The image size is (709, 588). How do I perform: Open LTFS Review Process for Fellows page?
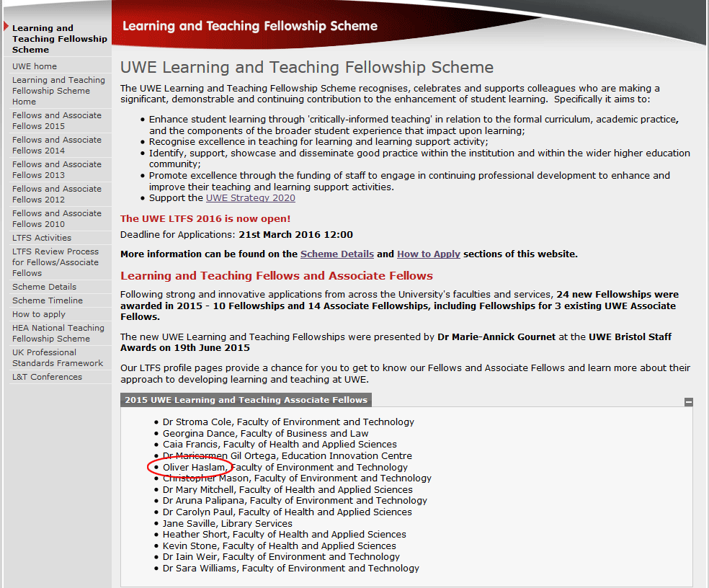55,262
